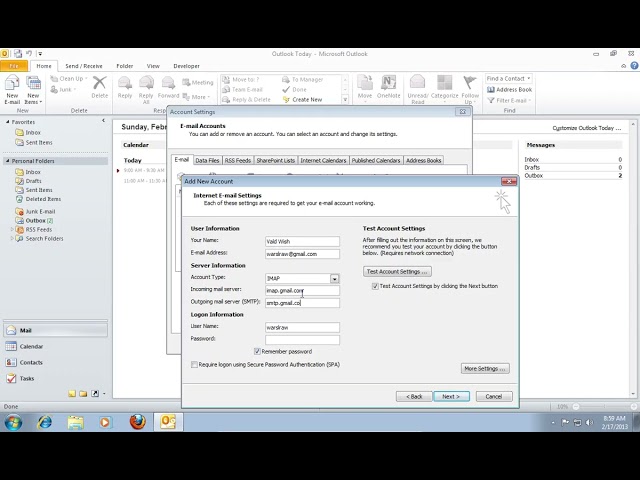
Task: Click the Forward ribbon icon
Action: point(168,87)
